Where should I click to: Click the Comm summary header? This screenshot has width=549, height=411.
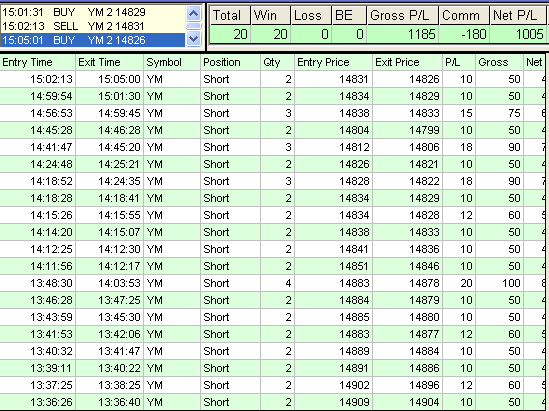(x=464, y=15)
